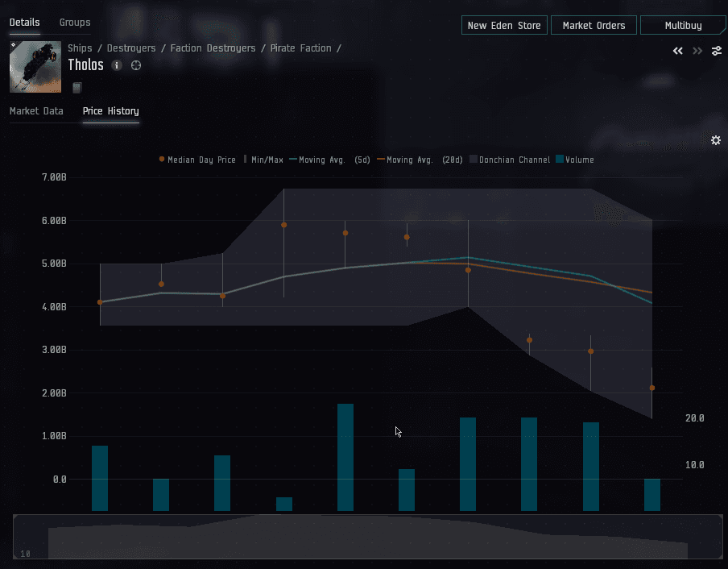The width and height of the screenshot is (728, 569).
Task: Toggle the 5d Moving Avg. legend entry
Action: [330, 160]
